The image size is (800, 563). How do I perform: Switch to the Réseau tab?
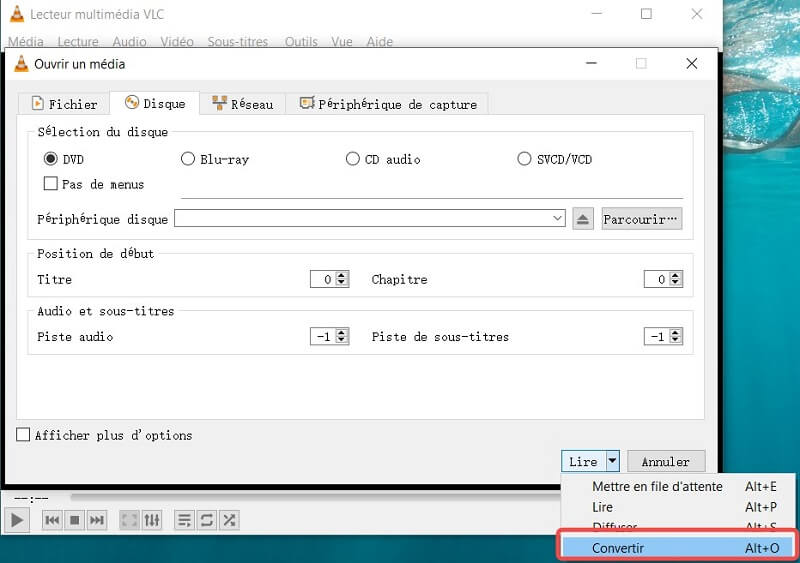tap(242, 104)
